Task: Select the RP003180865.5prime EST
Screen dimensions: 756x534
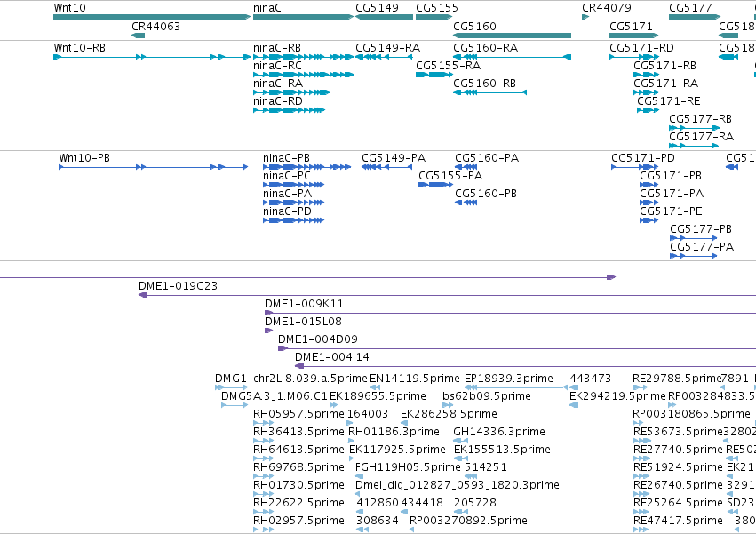Action: point(638,423)
